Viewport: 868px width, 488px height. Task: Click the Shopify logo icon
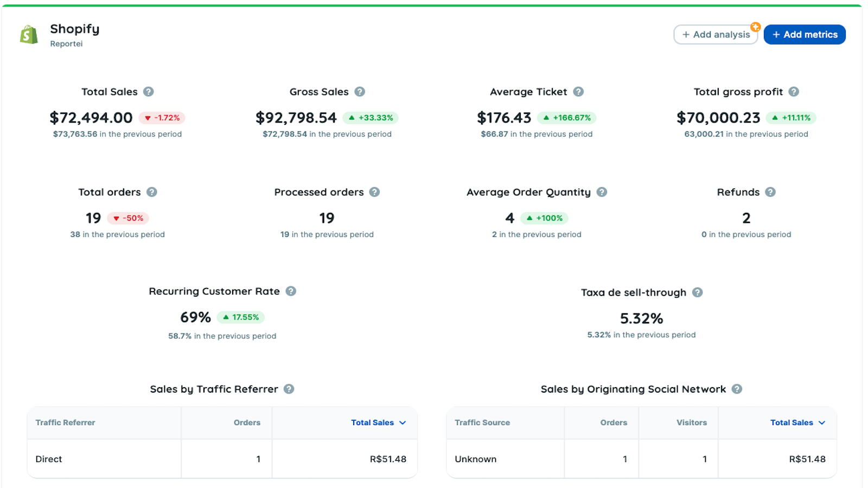tap(28, 34)
